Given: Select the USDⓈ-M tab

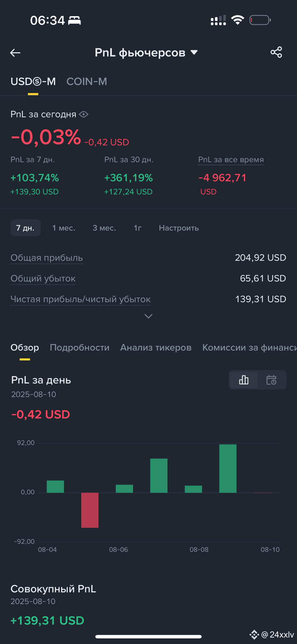Looking at the screenshot, I should 33,81.
